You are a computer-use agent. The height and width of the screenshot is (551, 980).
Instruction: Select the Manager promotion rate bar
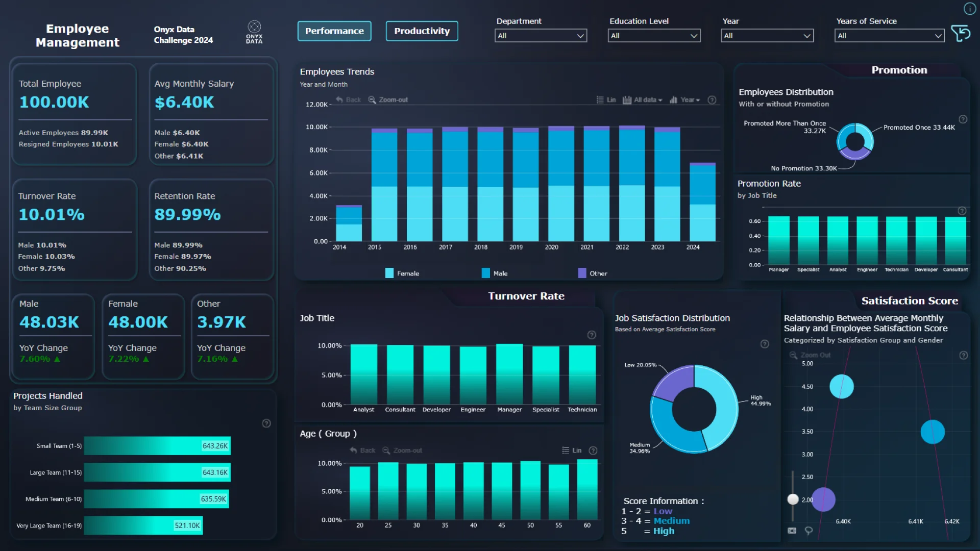click(x=779, y=240)
